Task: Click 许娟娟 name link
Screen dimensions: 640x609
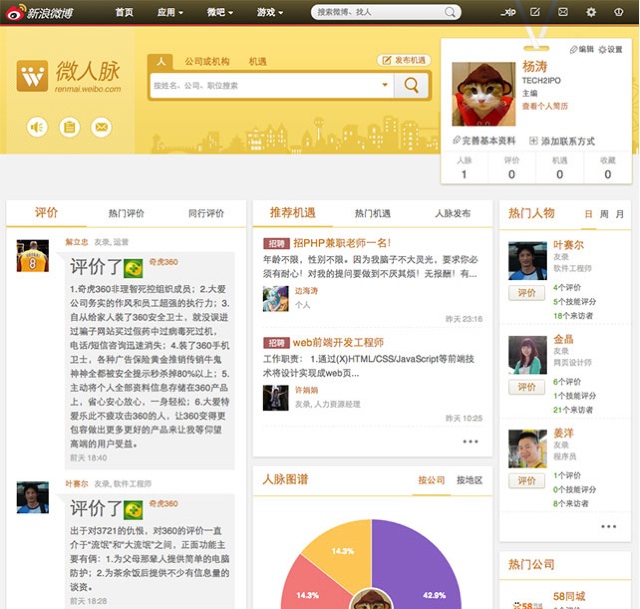Action: click(306, 390)
